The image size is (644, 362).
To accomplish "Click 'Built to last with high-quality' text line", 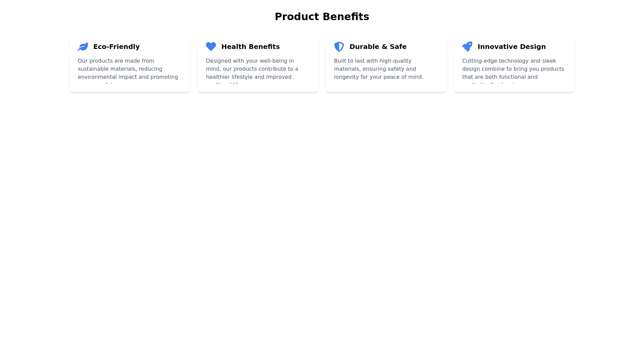I will point(373,61).
